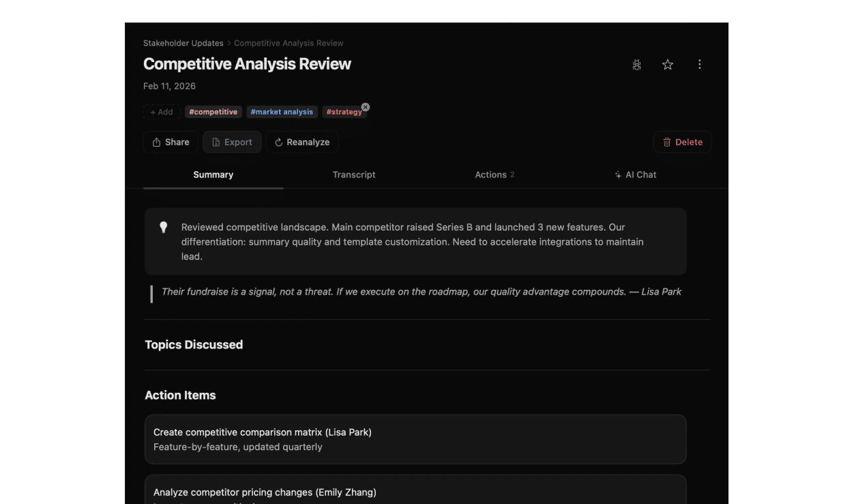Expand the Topics Discussed section
This screenshot has width=854, height=504.
(x=194, y=344)
